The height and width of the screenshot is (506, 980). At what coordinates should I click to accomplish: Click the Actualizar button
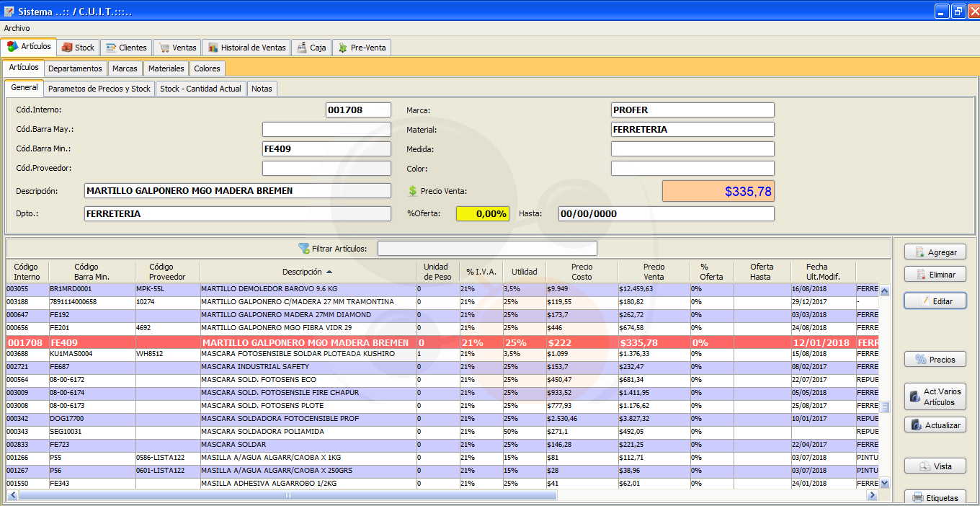(935, 425)
